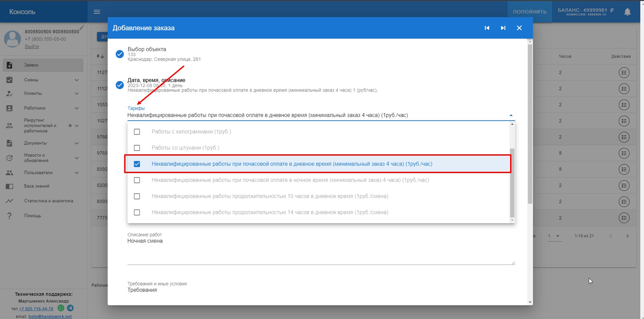Click the Выбор объекта step check icon
The image size is (644, 319).
(x=120, y=54)
